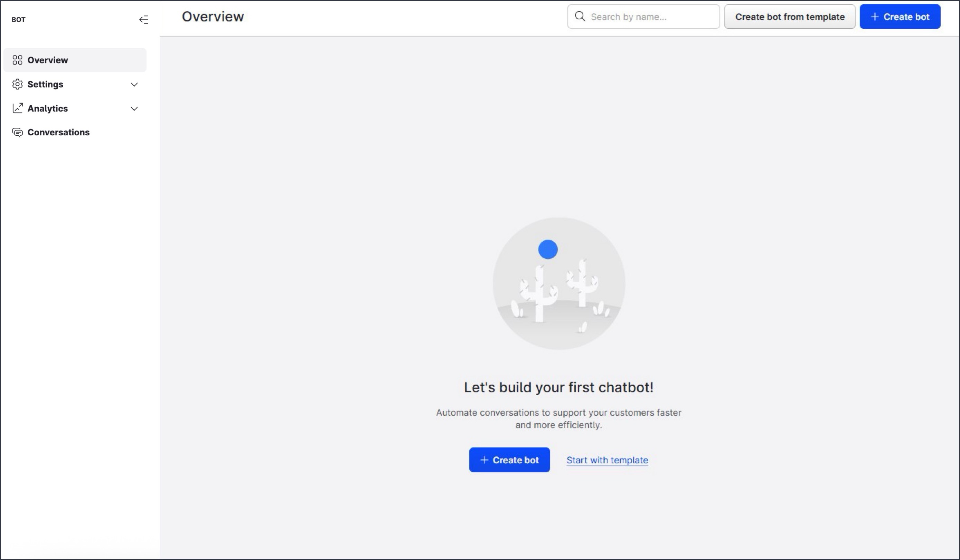
Task: Expand the Analytics section
Action: click(134, 108)
